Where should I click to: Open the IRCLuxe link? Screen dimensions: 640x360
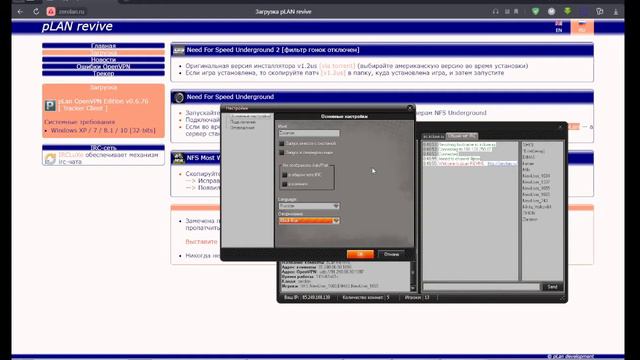71,155
